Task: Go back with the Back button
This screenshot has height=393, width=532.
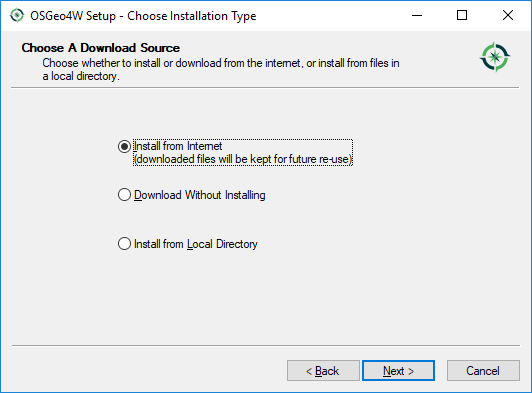Action: (323, 371)
